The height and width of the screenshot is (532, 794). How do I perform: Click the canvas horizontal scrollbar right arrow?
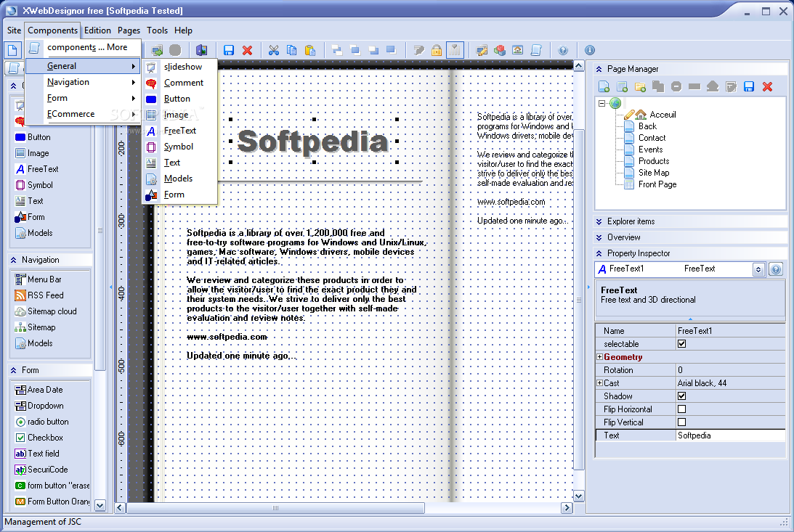pos(567,508)
